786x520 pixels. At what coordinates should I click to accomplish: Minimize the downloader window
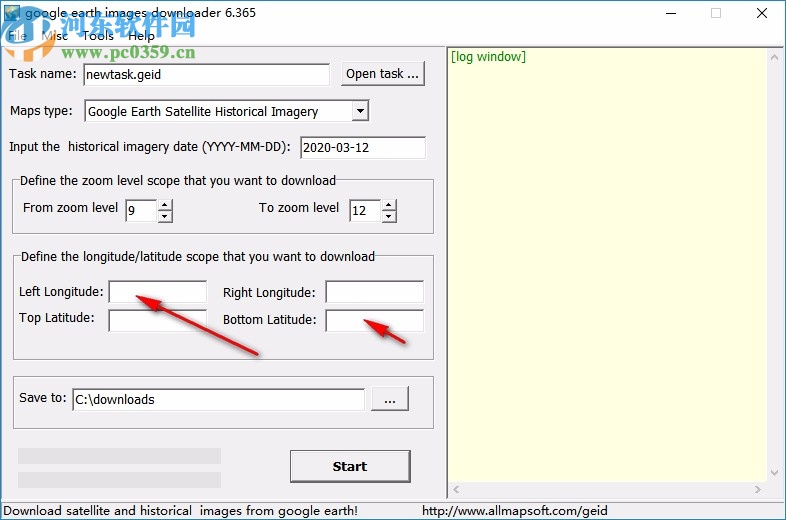coord(671,13)
